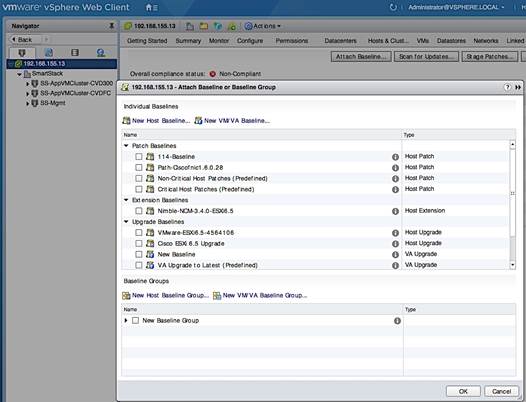Click the non-compliant status icon
This screenshot has height=402, width=526.
(212, 74)
